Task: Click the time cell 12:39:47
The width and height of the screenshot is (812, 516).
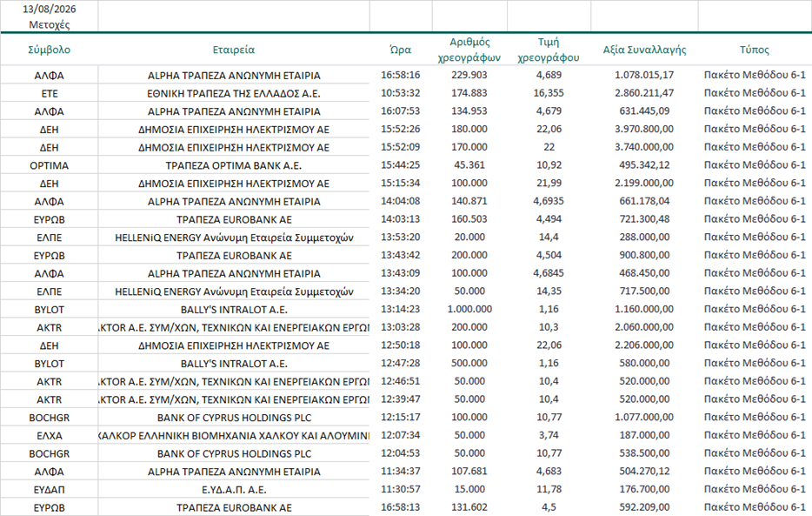Action: (400, 399)
